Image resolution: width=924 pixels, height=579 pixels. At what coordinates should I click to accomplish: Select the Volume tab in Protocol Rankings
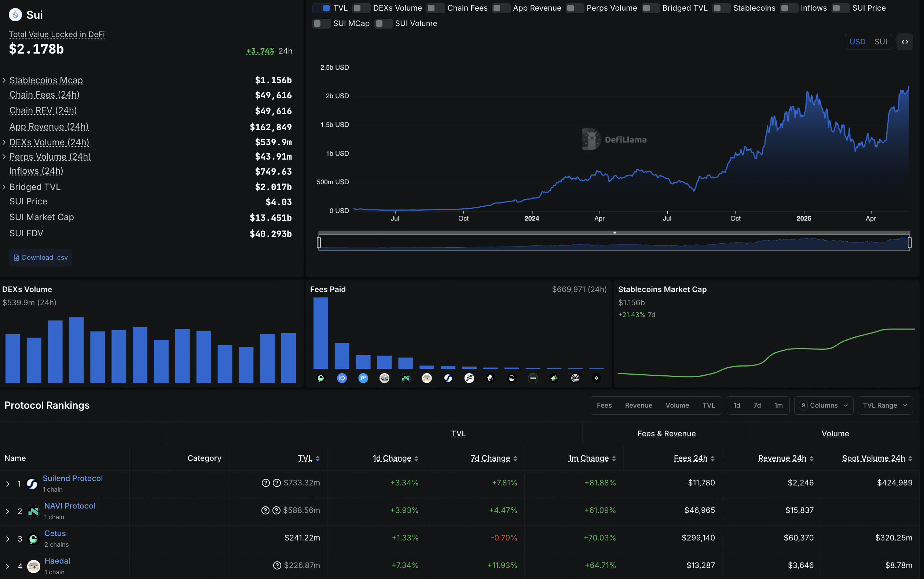[677, 405]
